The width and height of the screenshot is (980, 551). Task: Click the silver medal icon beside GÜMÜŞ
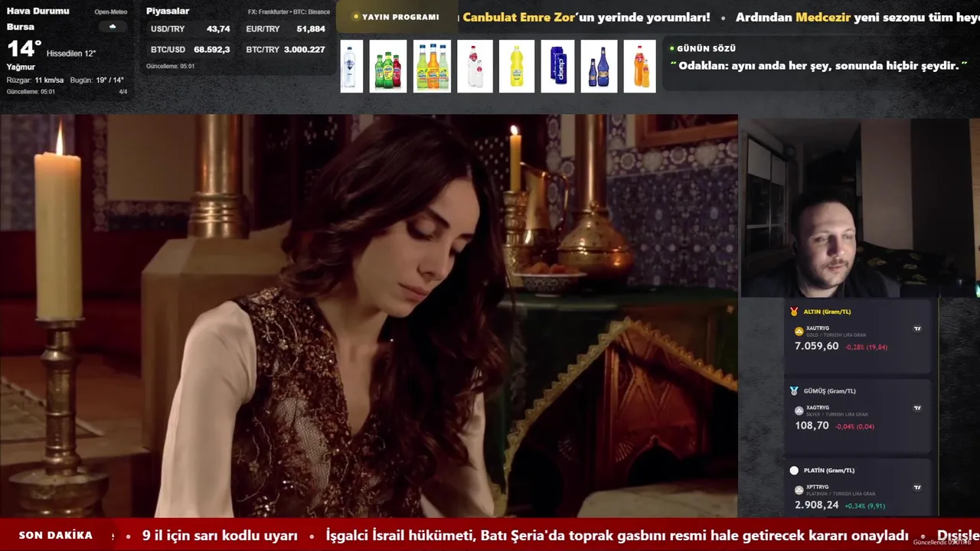[794, 391]
